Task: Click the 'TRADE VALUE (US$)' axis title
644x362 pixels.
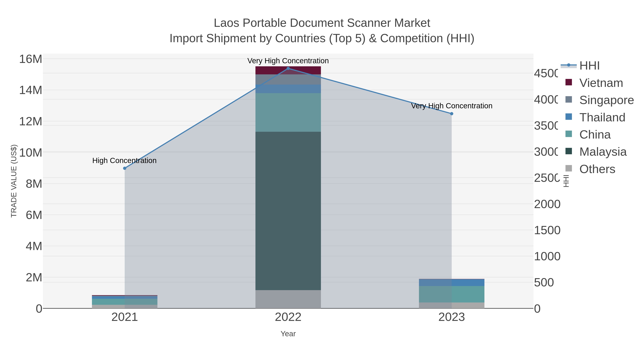Action: click(14, 181)
